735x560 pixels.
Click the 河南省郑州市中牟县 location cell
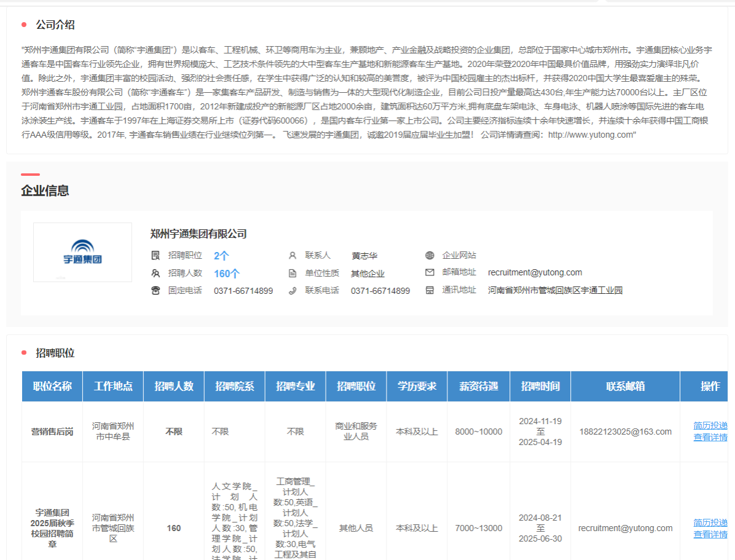113,432
